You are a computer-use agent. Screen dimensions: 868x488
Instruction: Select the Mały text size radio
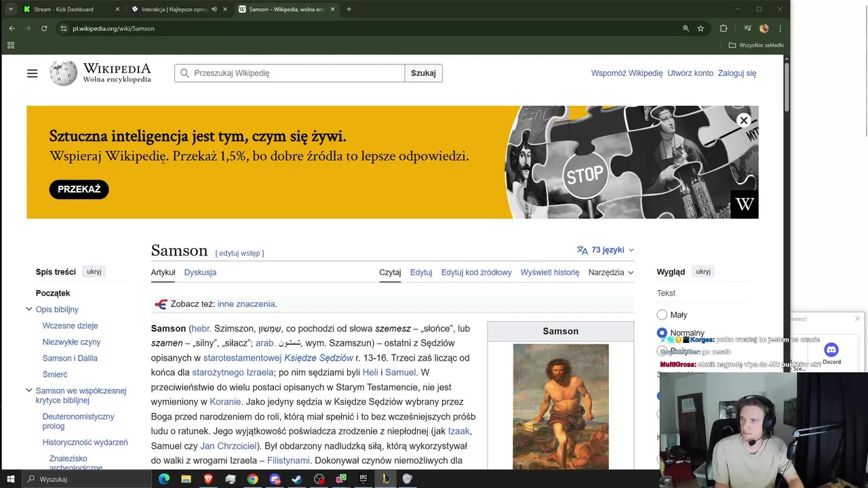pos(662,314)
